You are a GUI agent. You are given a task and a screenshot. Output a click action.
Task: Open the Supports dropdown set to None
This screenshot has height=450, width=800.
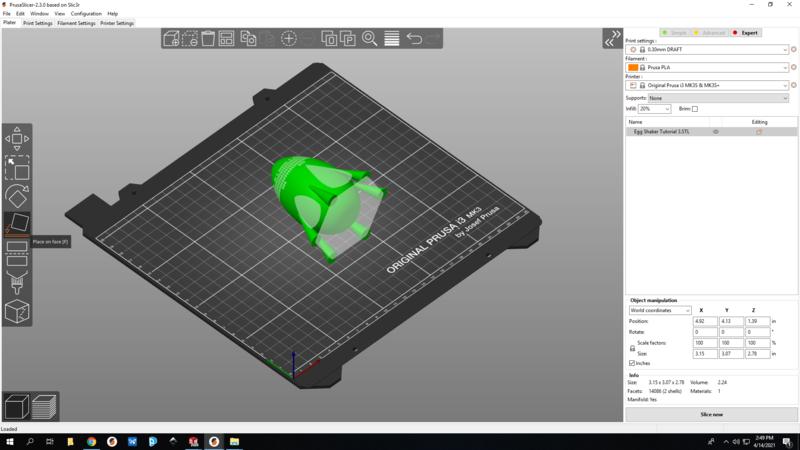718,98
